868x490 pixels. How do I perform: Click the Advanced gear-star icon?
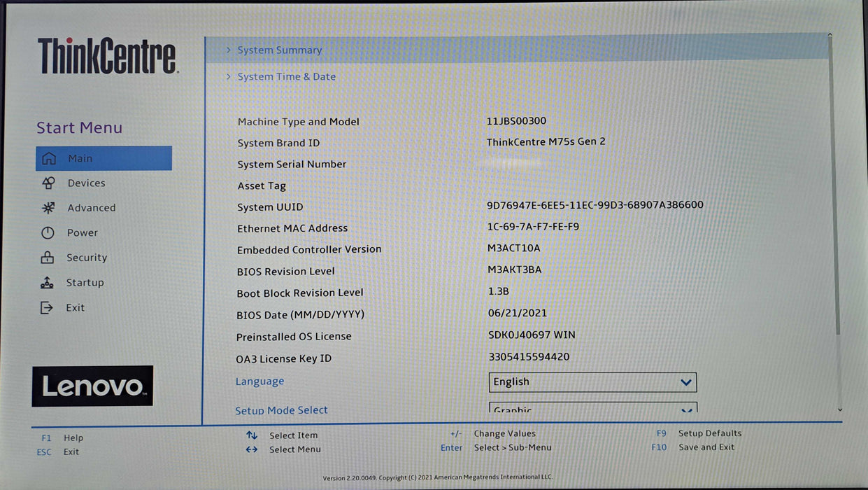tap(48, 208)
